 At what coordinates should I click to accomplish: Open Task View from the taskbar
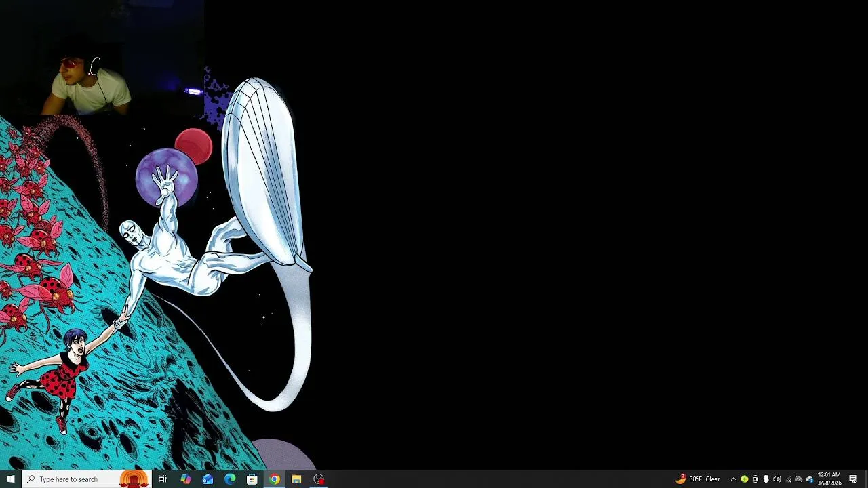click(163, 479)
